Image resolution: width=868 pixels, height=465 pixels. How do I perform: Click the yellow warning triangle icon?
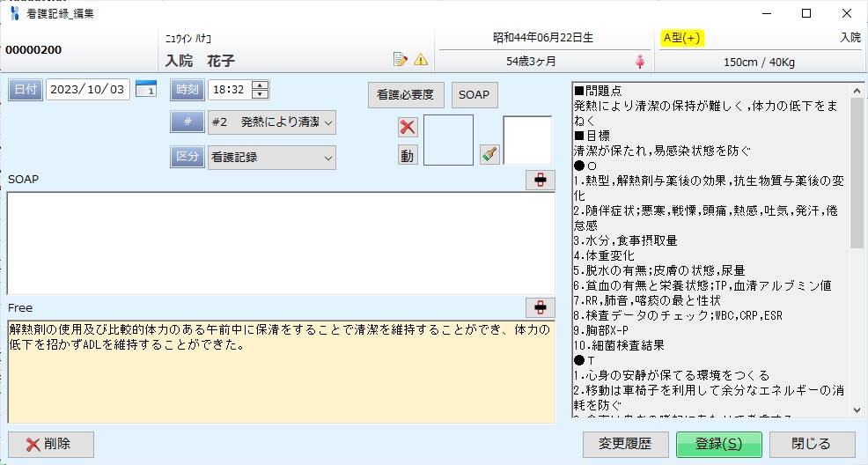(x=421, y=59)
